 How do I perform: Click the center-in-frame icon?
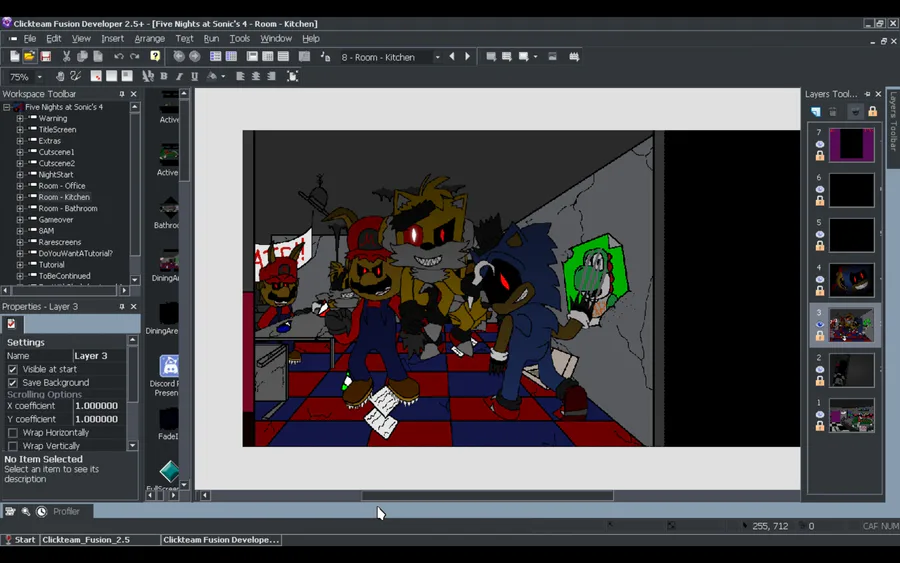[x=292, y=76]
